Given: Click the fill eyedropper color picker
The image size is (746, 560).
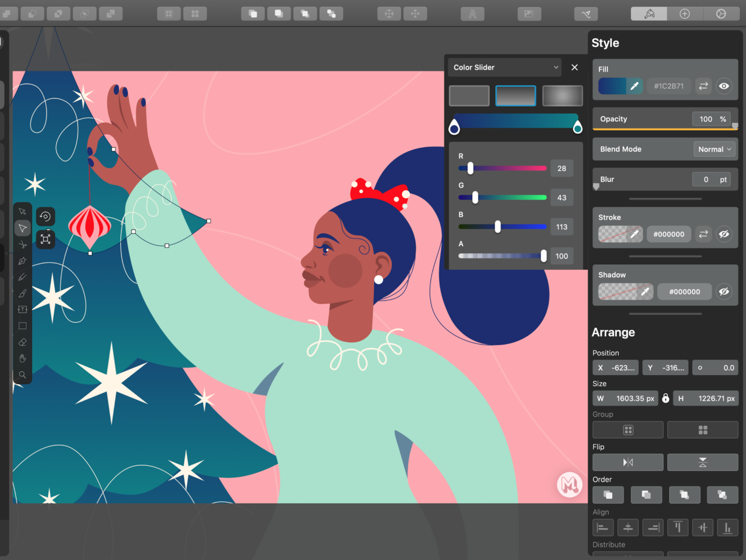Looking at the screenshot, I should click(x=634, y=86).
